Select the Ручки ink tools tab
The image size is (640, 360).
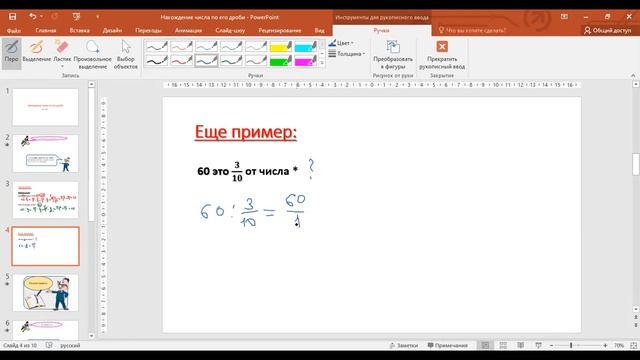pyautogui.click(x=382, y=31)
